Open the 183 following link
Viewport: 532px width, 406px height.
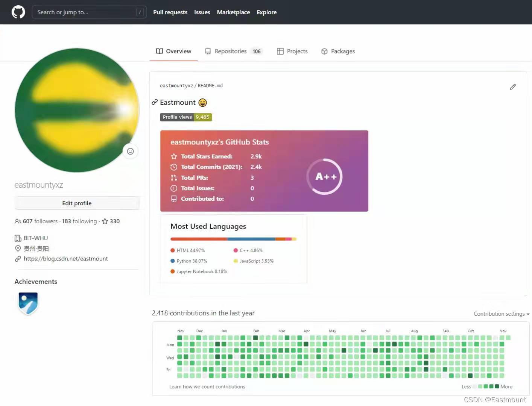click(79, 221)
